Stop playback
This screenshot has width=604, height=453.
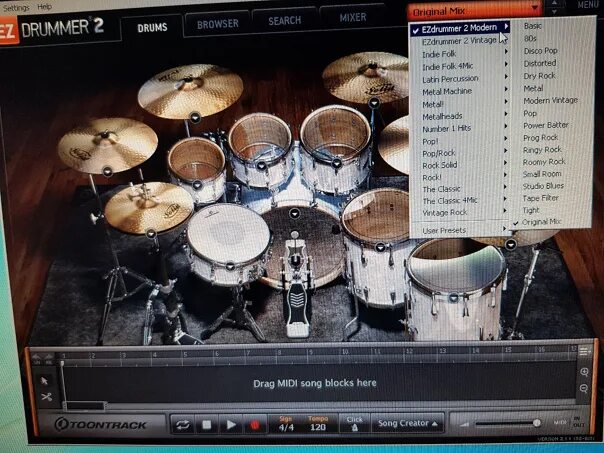click(206, 424)
